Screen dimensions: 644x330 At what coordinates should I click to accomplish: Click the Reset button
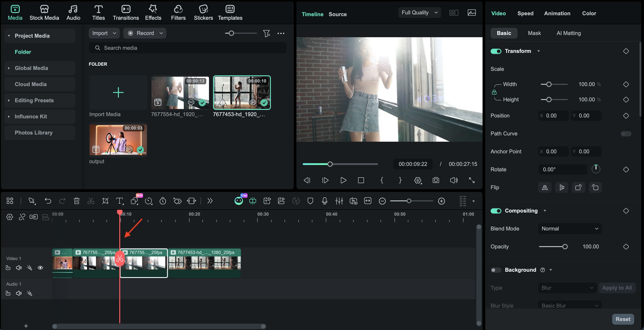tap(622, 319)
